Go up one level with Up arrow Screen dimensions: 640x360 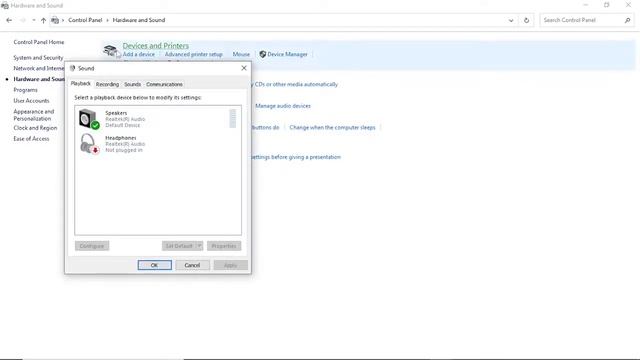pos(43,20)
